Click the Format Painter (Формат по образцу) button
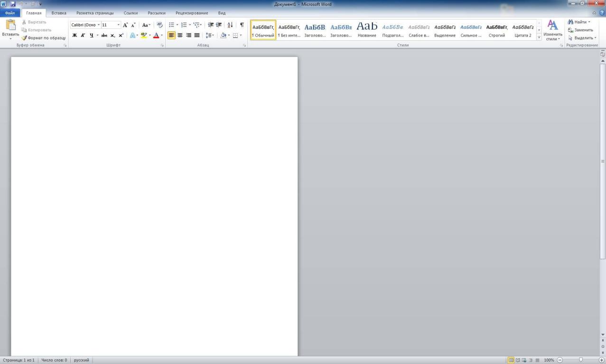The width and height of the screenshot is (606, 364). (x=44, y=37)
